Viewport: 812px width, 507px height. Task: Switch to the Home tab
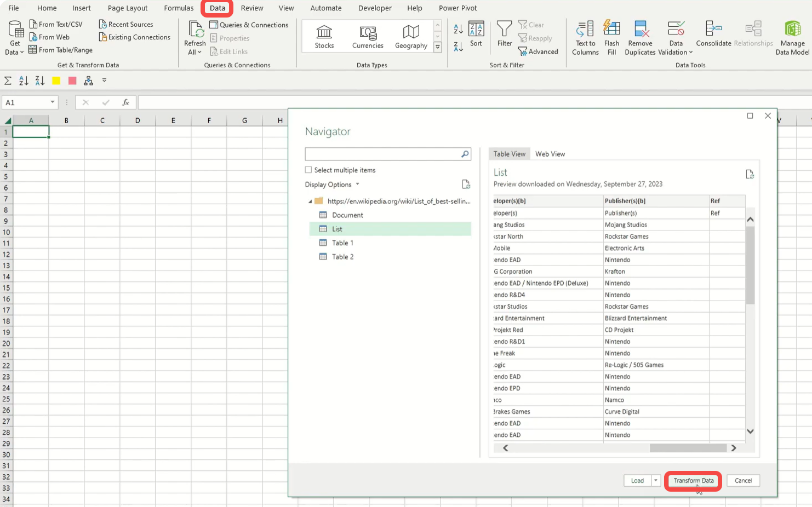47,8
